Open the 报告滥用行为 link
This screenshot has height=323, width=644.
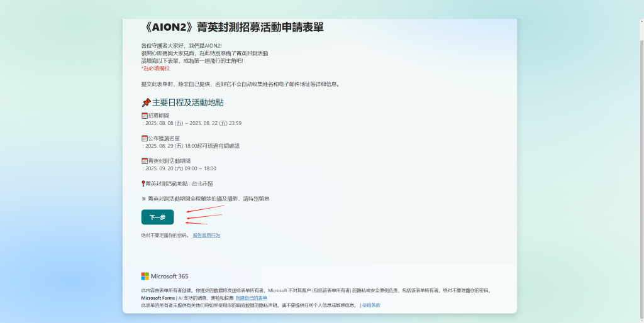coord(206,235)
